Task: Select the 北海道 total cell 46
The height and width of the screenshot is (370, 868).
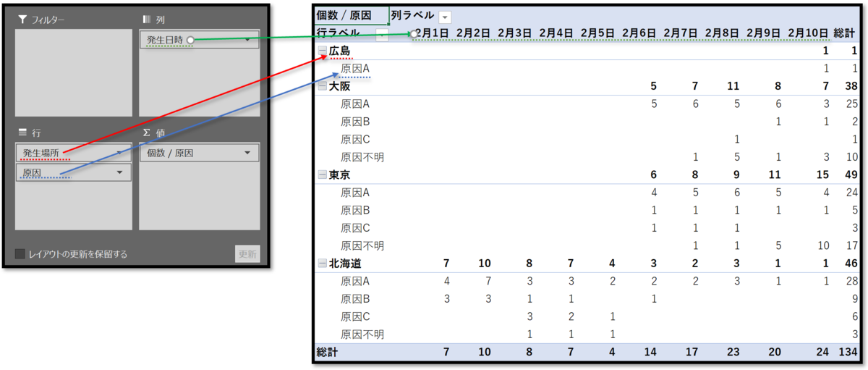Action: click(x=851, y=264)
